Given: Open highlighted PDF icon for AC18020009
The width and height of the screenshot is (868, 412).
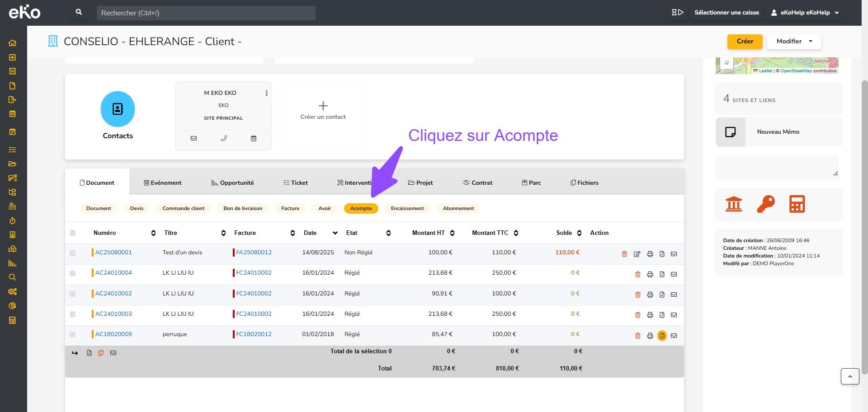Looking at the screenshot, I should click(x=662, y=336).
